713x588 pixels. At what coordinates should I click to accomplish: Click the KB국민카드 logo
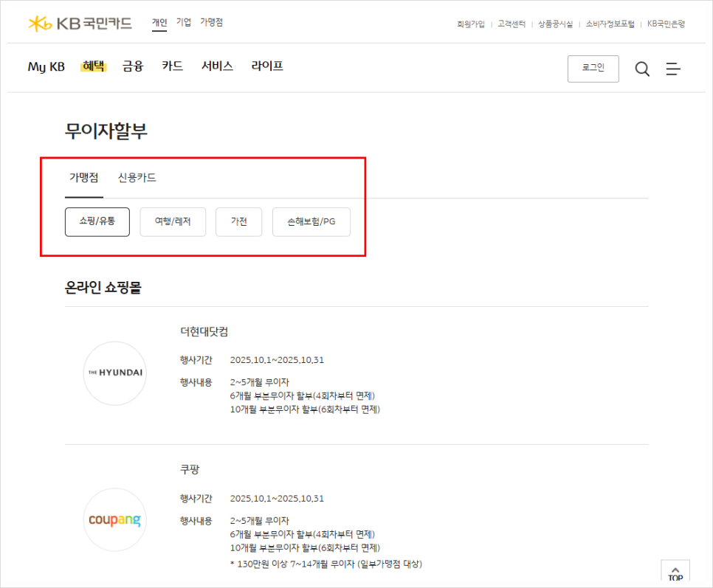[80, 24]
